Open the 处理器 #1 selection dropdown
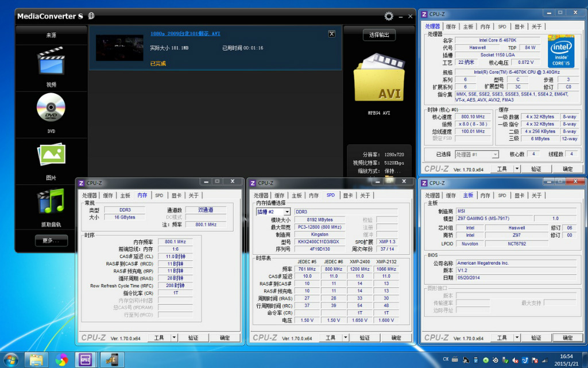The image size is (588, 368). [496, 154]
